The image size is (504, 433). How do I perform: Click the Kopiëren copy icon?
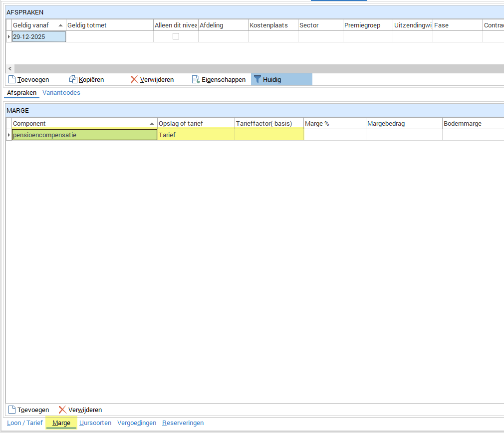click(x=73, y=79)
